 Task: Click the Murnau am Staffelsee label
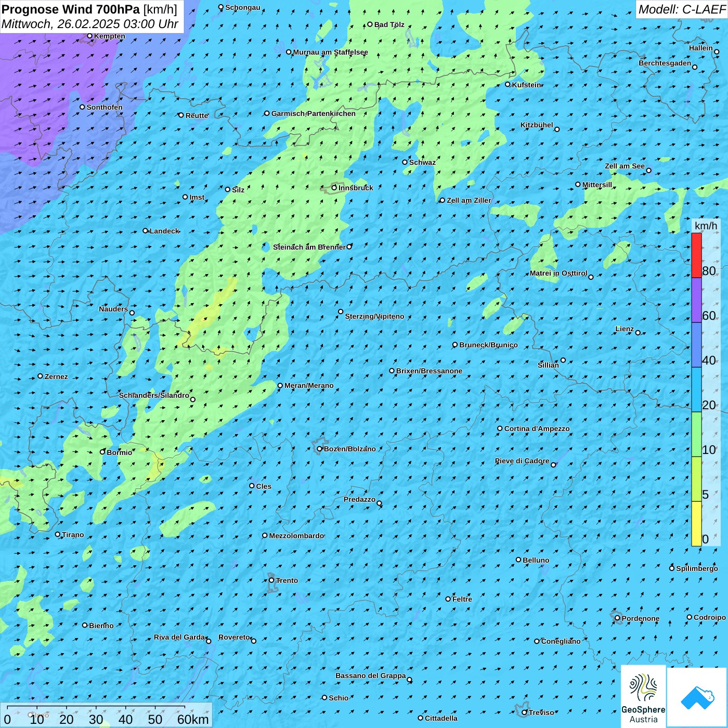click(331, 52)
